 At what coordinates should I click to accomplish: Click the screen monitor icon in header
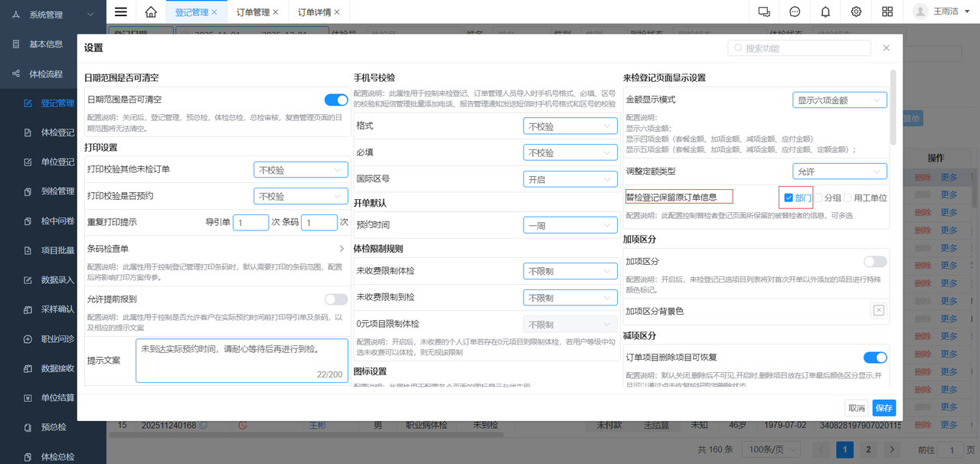point(763,11)
